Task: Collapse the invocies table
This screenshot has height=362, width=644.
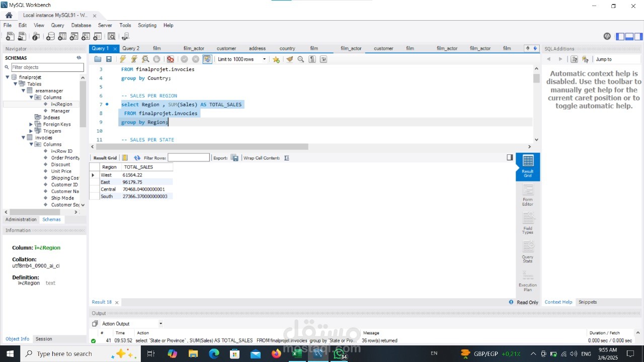Action: pos(23,138)
